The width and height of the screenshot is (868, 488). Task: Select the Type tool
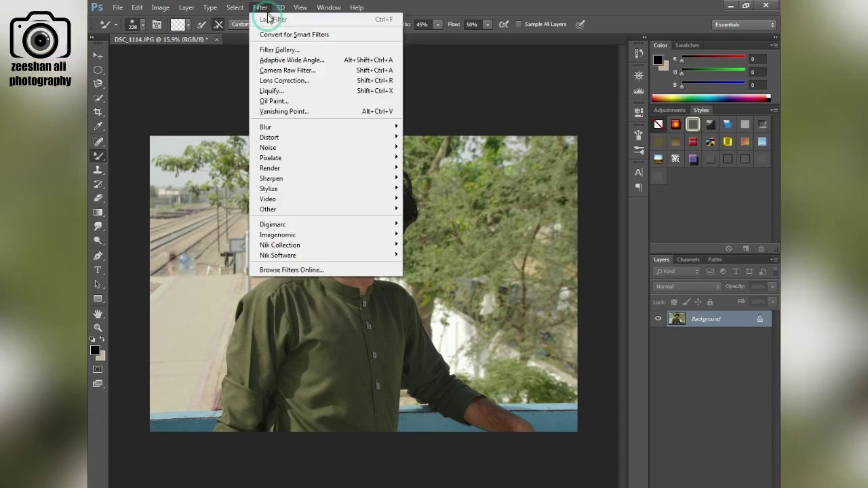98,270
